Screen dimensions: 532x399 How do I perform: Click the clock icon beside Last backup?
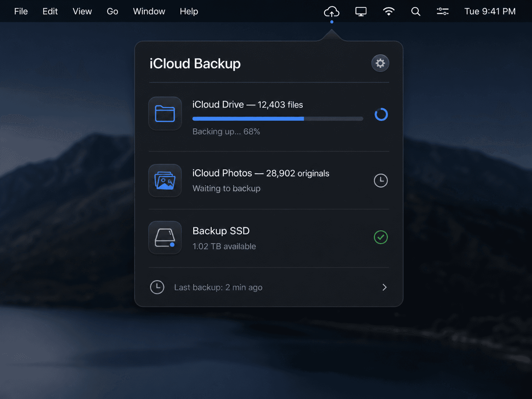(157, 287)
